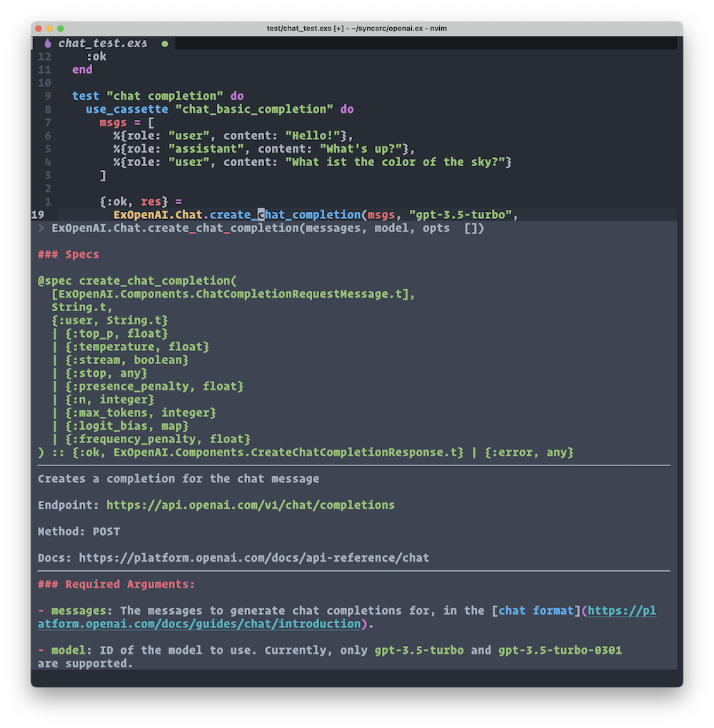Screen dimensions: 714x728
Task: Click 'ExOpenAI.Chat' on the cursor line
Action: pyautogui.click(x=158, y=215)
